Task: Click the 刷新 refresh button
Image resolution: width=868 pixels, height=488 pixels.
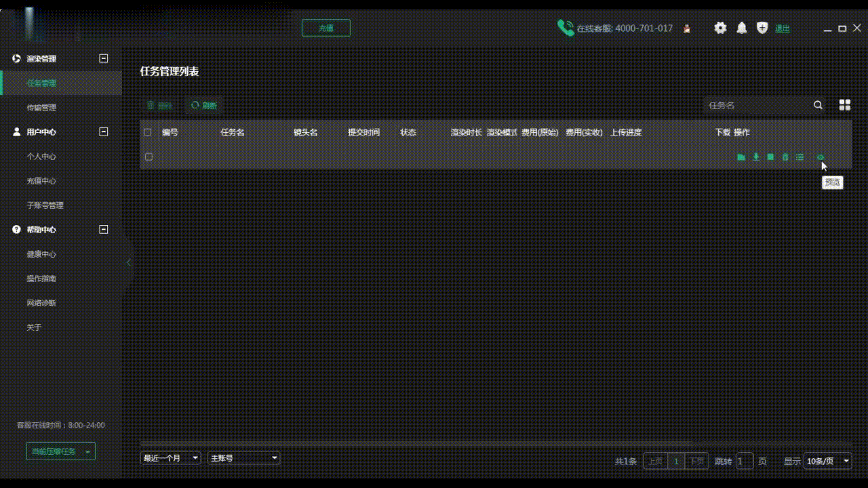Action: pyautogui.click(x=204, y=106)
